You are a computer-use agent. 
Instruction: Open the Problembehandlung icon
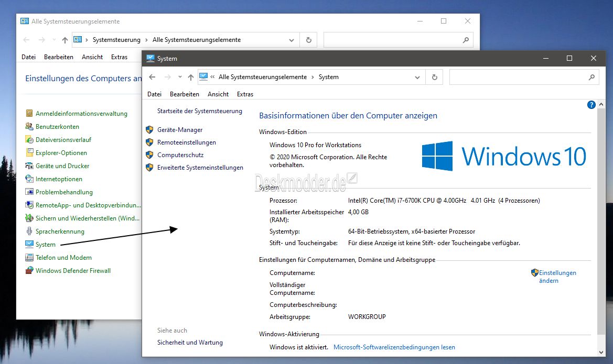tap(29, 192)
